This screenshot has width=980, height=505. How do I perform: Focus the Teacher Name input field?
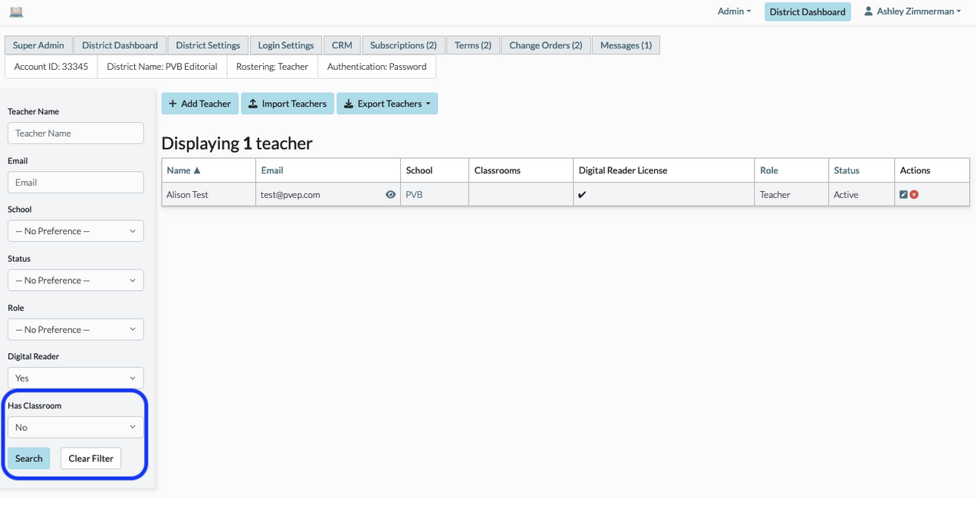point(76,133)
